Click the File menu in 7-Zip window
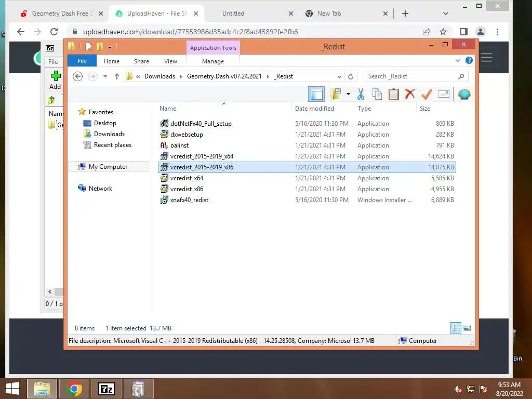The width and height of the screenshot is (532, 399). 53,61
